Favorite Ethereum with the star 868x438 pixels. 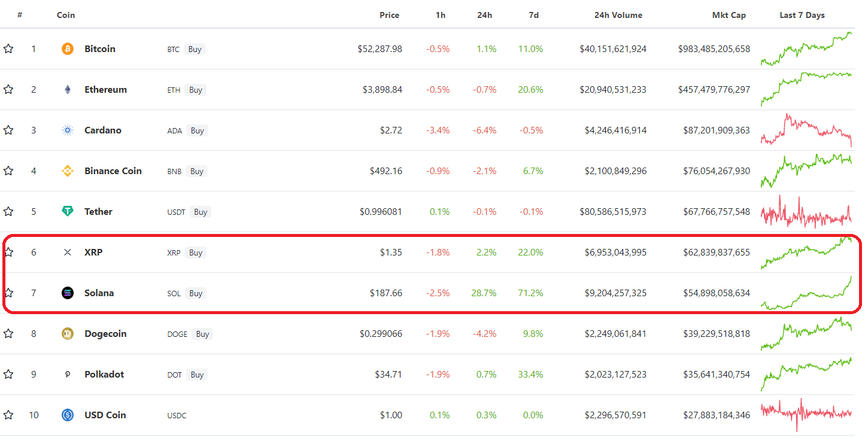[8, 90]
